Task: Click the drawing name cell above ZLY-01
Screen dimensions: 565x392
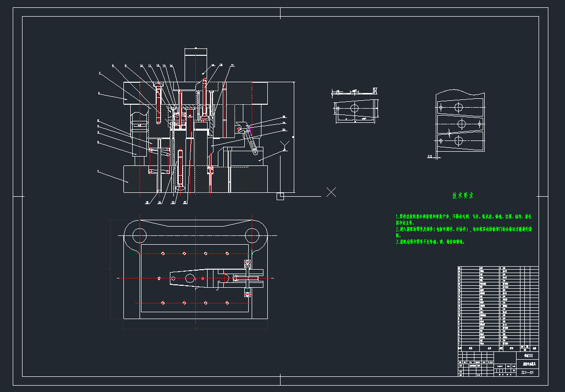Action: pos(527,364)
